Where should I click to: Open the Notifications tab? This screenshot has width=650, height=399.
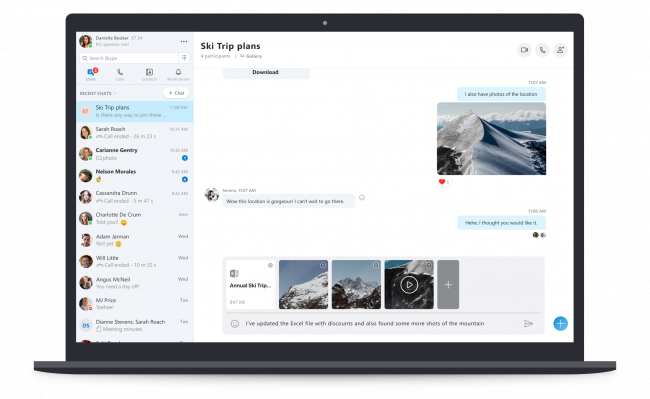click(178, 75)
